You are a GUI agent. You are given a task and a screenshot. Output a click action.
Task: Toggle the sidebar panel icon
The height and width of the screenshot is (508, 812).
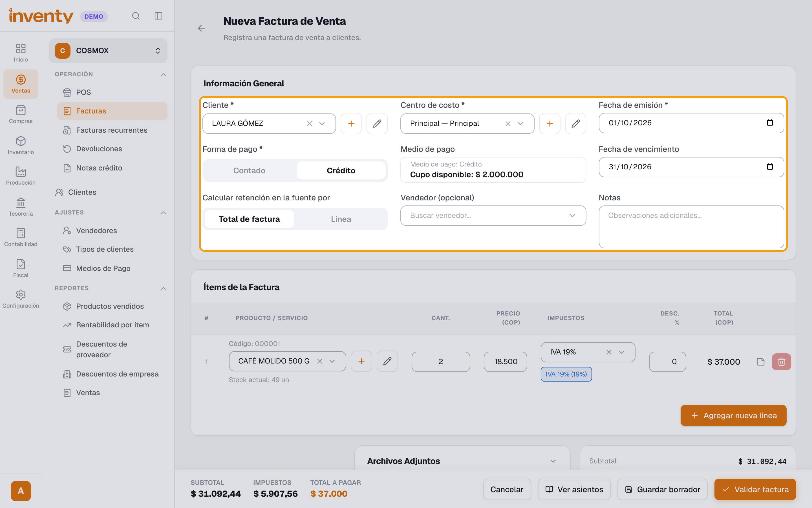tap(158, 16)
